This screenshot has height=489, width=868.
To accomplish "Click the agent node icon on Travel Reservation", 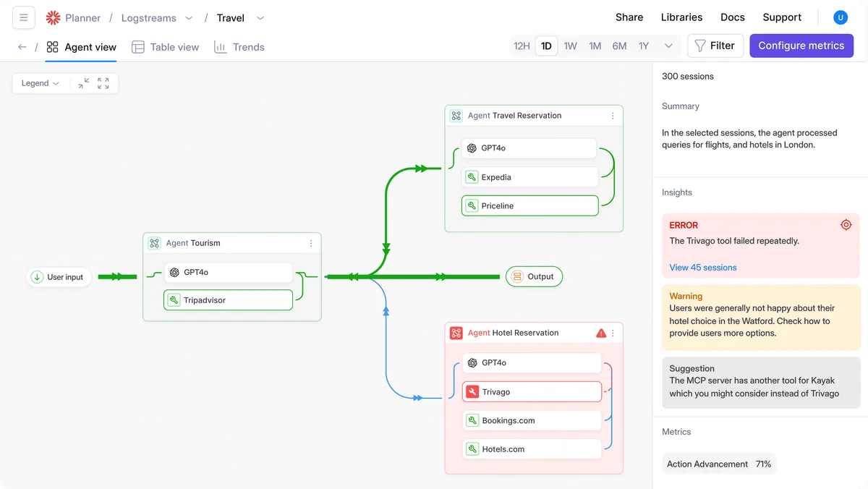I will click(x=456, y=115).
